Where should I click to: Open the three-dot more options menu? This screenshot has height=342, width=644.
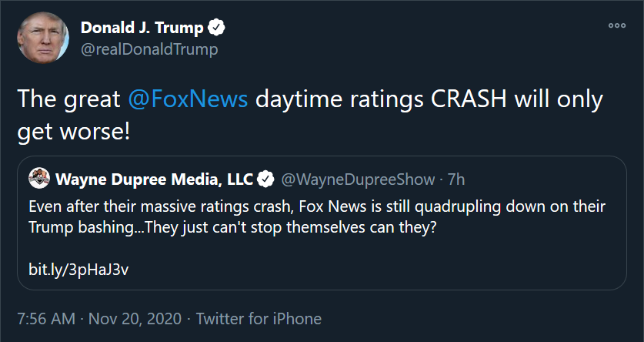[617, 25]
